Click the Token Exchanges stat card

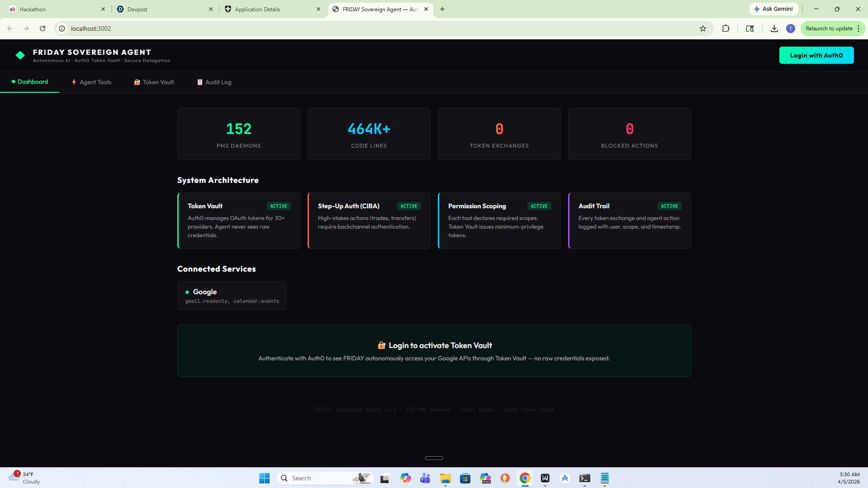(x=499, y=134)
